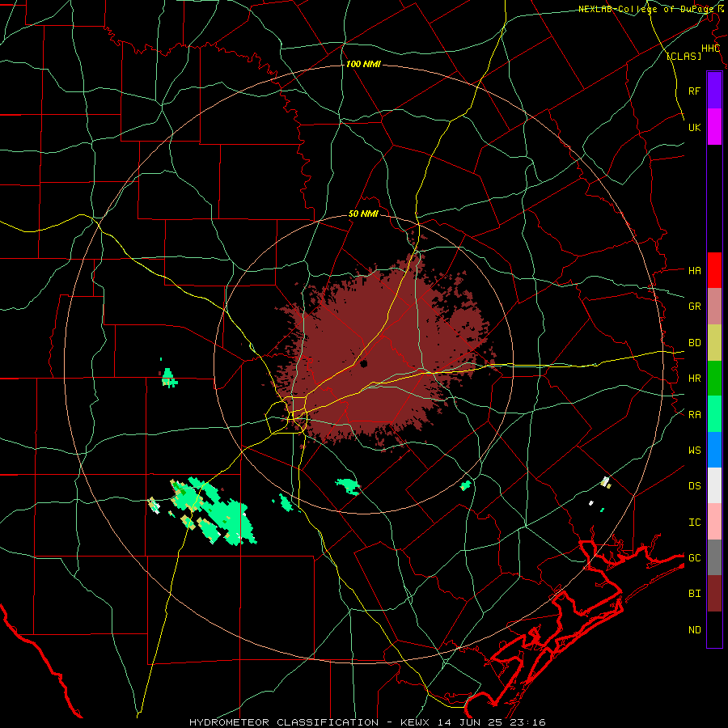The height and width of the screenshot is (728, 728).
Task: Click the "KEWX" radar site identifier
Action: pos(415,722)
